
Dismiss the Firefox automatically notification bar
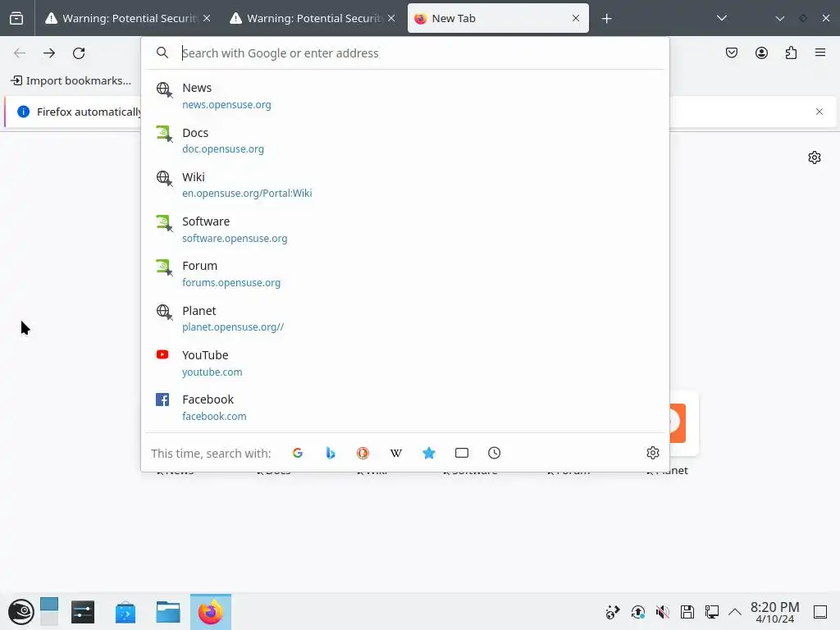[819, 112]
